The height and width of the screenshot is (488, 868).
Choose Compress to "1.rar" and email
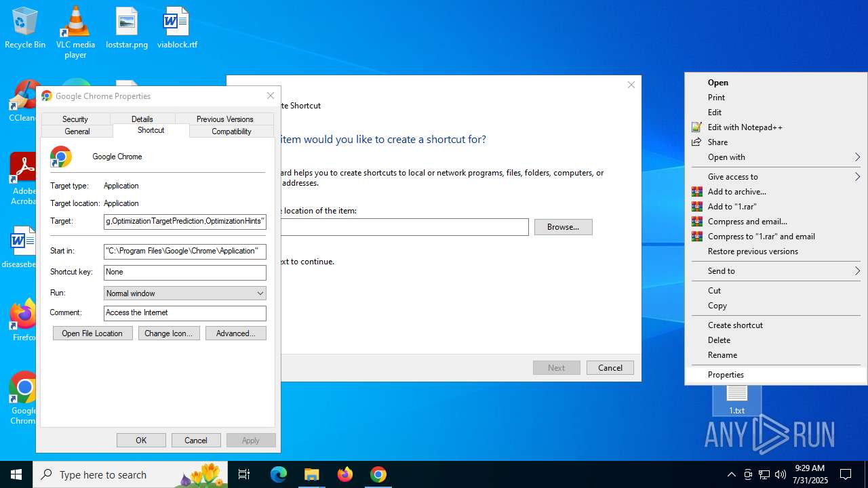pyautogui.click(x=776, y=237)
